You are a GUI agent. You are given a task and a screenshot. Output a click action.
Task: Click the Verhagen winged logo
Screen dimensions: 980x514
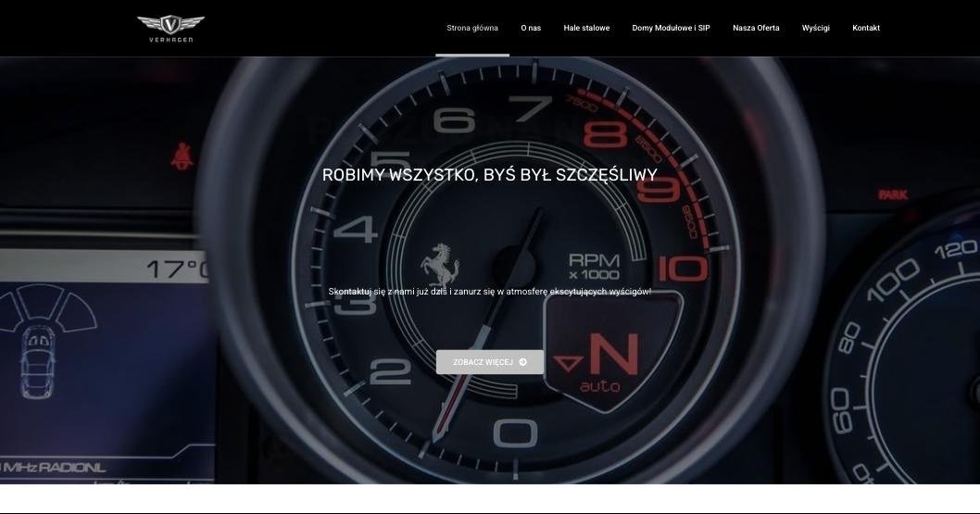click(170, 29)
